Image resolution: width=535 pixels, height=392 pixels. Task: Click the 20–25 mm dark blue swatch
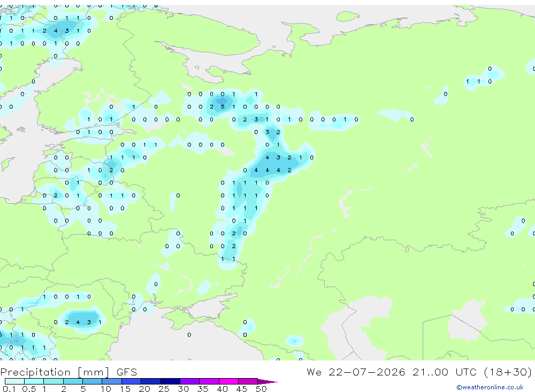[150, 381]
